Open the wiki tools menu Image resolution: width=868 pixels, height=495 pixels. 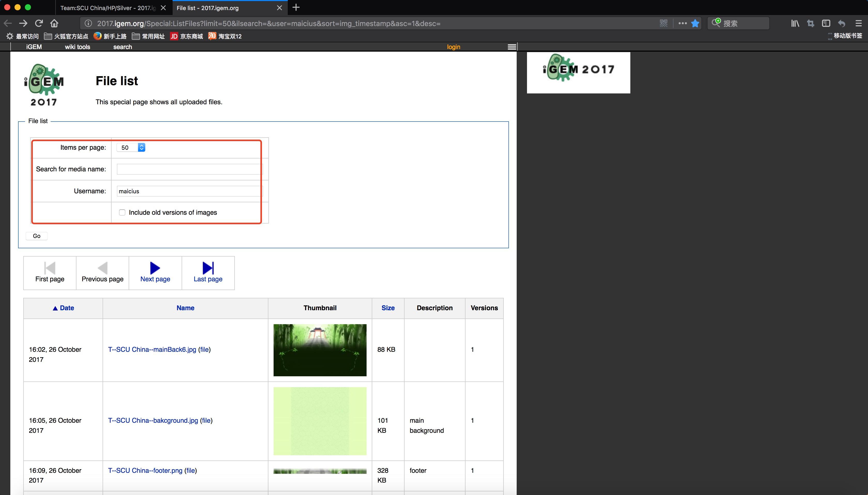(77, 46)
